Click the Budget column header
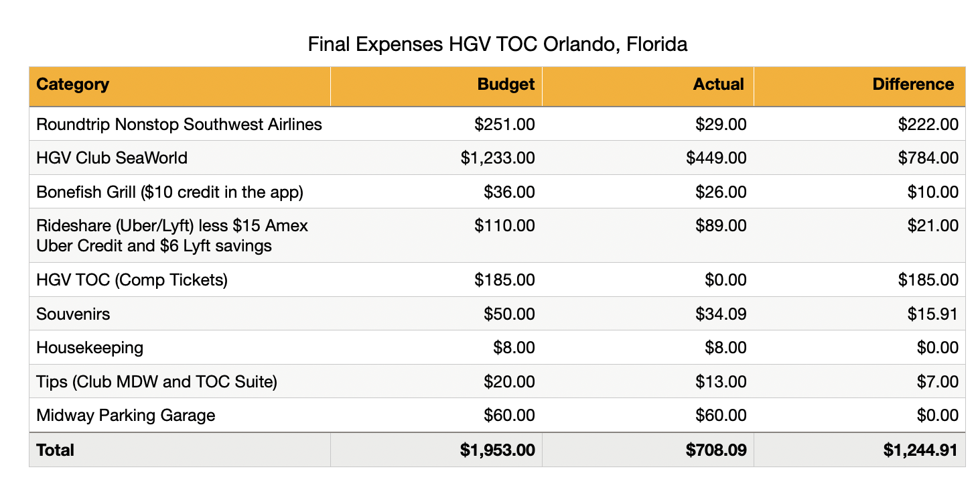The width and height of the screenshot is (980, 494). click(506, 84)
